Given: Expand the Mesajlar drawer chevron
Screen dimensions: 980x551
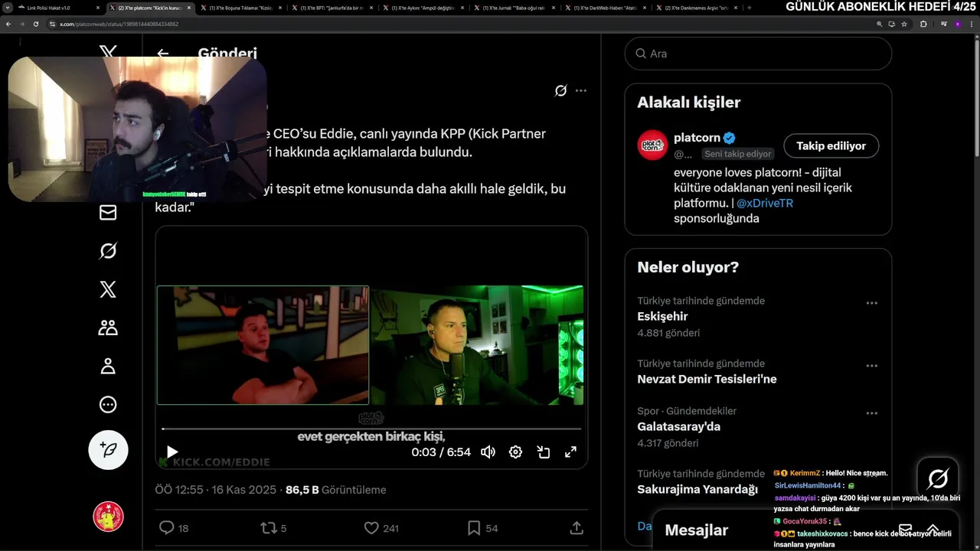Looking at the screenshot, I should coord(933,530).
